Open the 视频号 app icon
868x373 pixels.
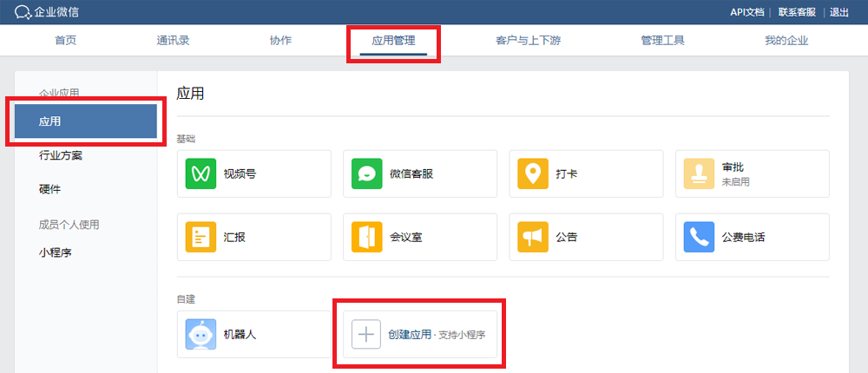point(201,173)
